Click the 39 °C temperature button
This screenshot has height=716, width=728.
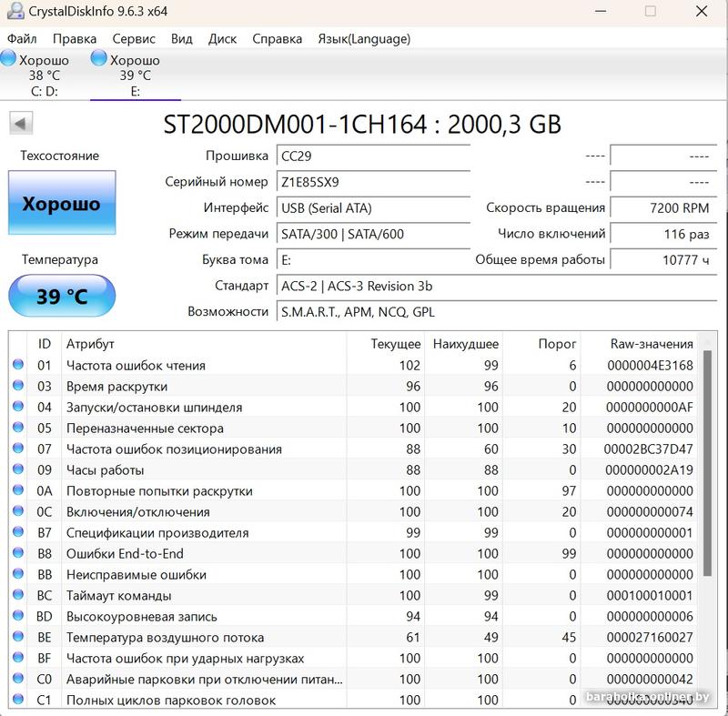62,297
